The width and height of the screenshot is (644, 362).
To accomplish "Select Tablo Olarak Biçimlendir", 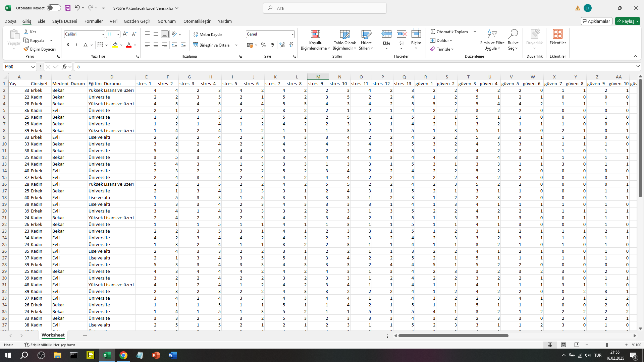I will pyautogui.click(x=344, y=40).
